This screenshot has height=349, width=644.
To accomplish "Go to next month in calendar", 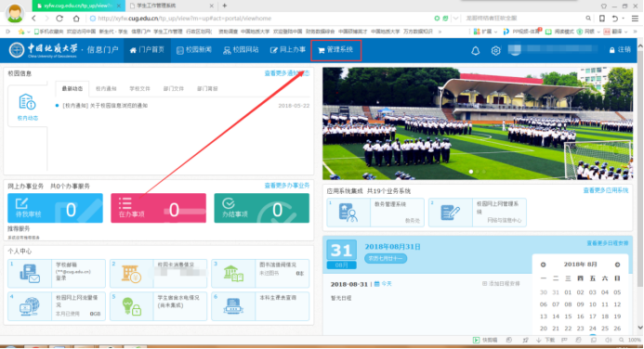I will tap(617, 265).
